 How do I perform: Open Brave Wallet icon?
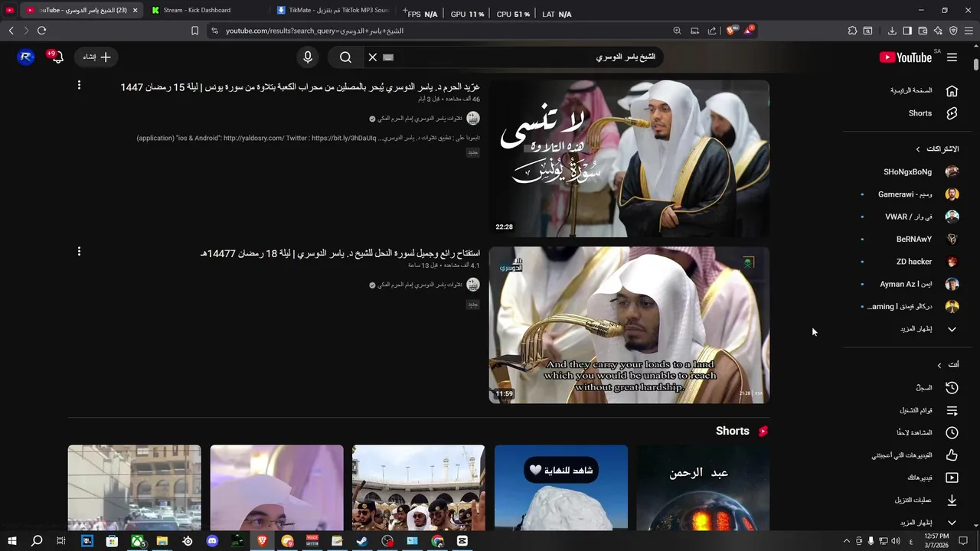pyautogui.click(x=923, y=31)
